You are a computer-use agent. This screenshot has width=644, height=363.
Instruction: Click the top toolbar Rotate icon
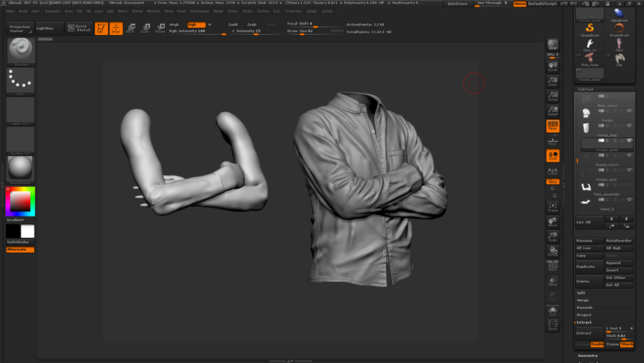[160, 28]
